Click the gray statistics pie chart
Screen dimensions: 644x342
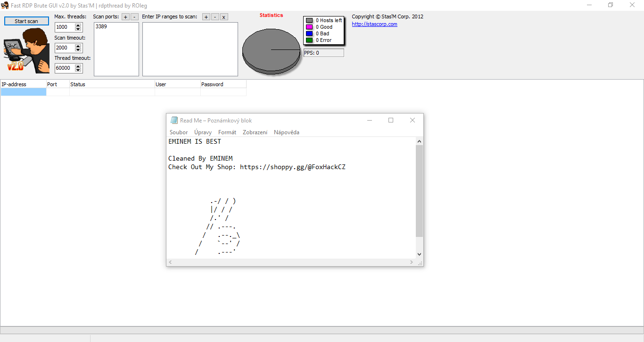pyautogui.click(x=271, y=51)
